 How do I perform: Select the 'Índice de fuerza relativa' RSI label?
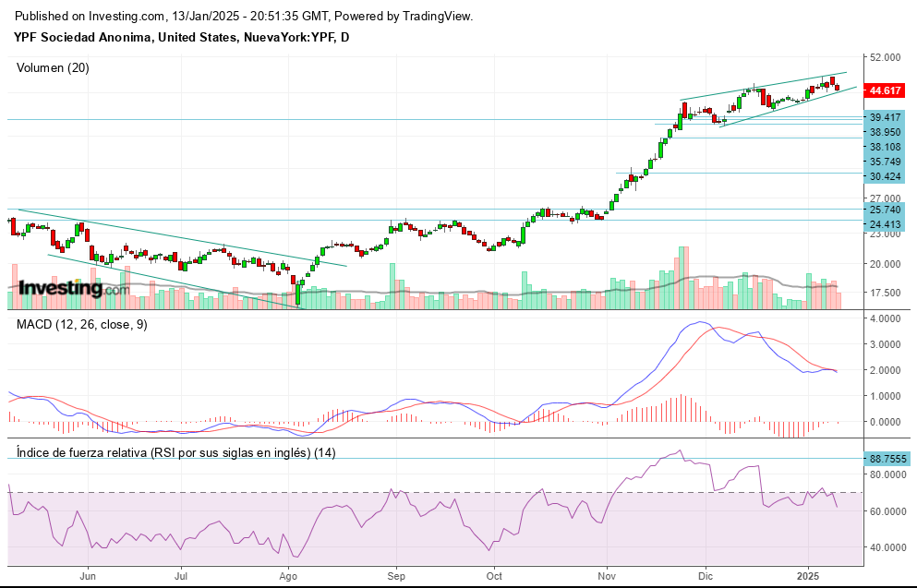click(x=176, y=452)
